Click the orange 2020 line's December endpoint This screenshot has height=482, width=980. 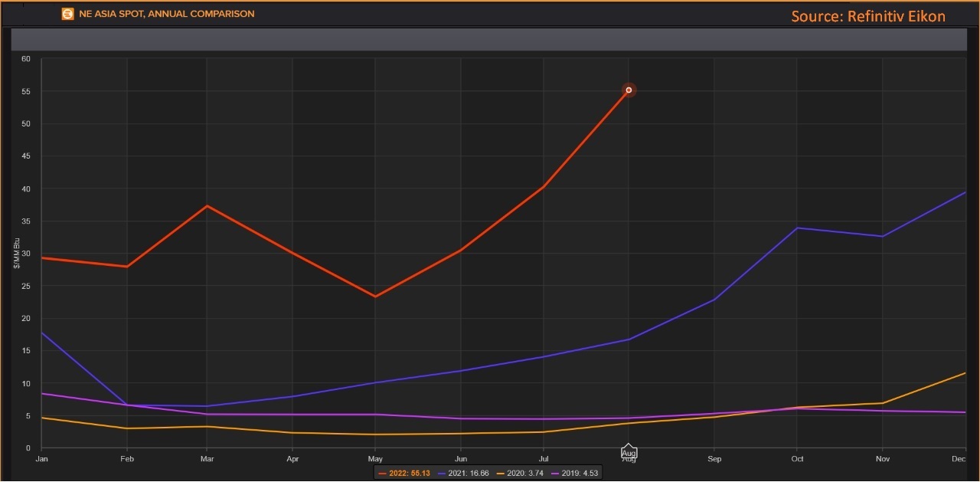tap(965, 373)
